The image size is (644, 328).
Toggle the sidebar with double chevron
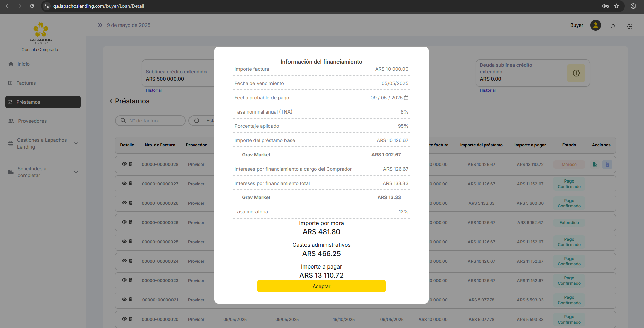[100, 25]
